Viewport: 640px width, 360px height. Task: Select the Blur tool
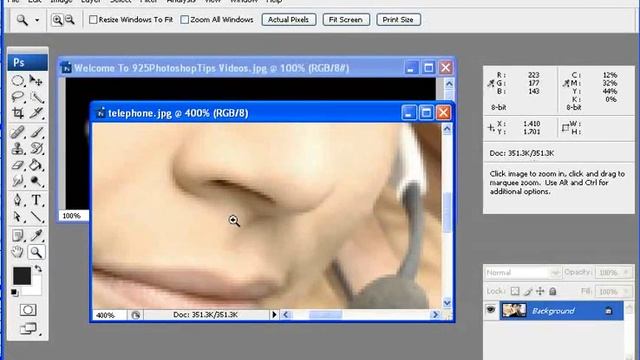[18, 181]
